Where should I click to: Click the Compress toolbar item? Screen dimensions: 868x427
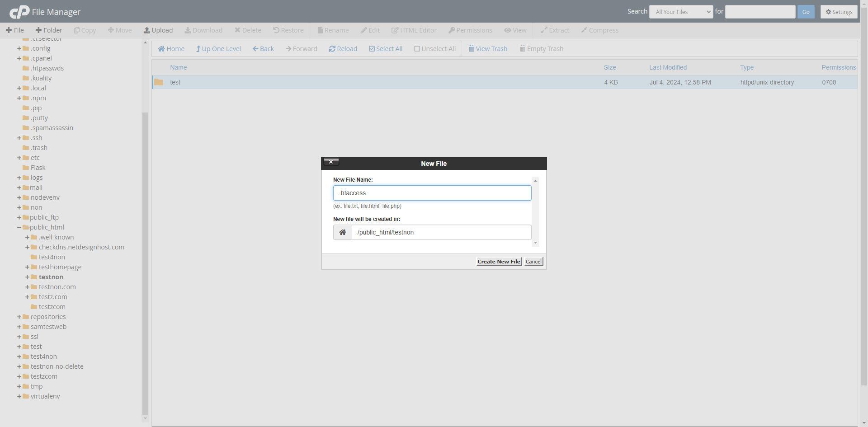coord(600,30)
